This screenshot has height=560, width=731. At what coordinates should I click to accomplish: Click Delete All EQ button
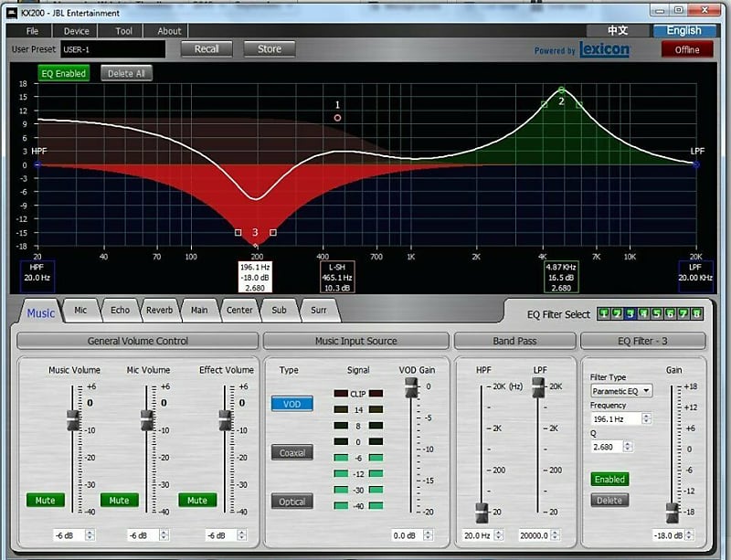[x=126, y=73]
